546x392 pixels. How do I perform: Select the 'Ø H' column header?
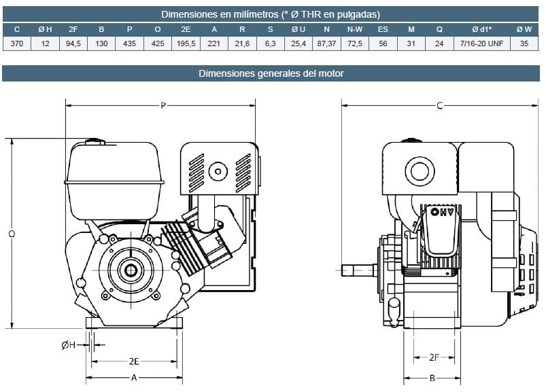45,30
